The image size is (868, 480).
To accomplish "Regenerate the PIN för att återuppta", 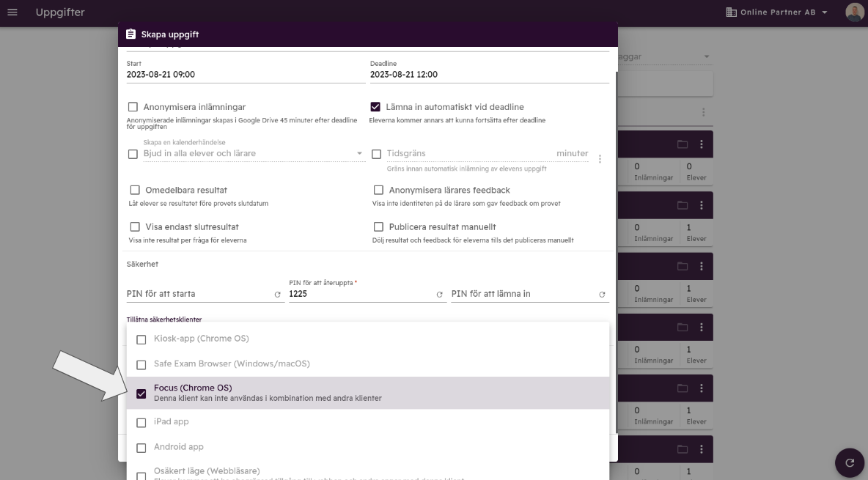I will point(440,295).
